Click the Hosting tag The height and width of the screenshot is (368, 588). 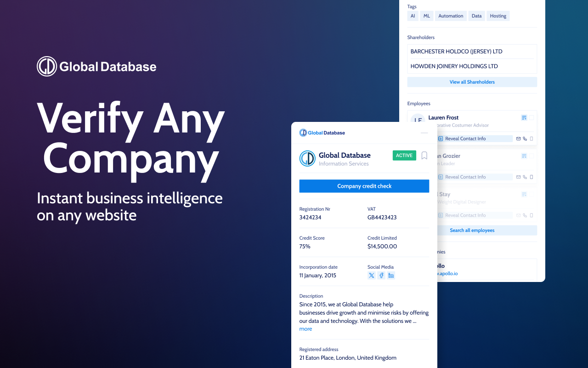pyautogui.click(x=498, y=16)
